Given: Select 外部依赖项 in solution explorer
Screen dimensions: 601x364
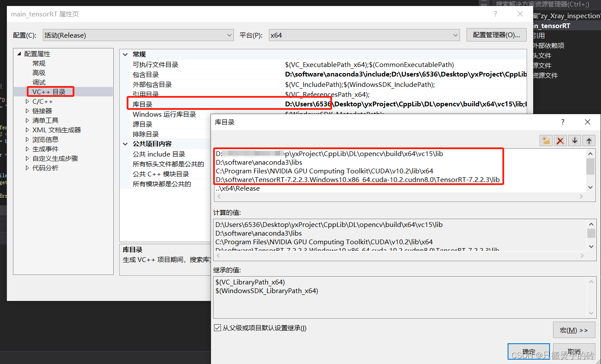Looking at the screenshot, I should 548,45.
